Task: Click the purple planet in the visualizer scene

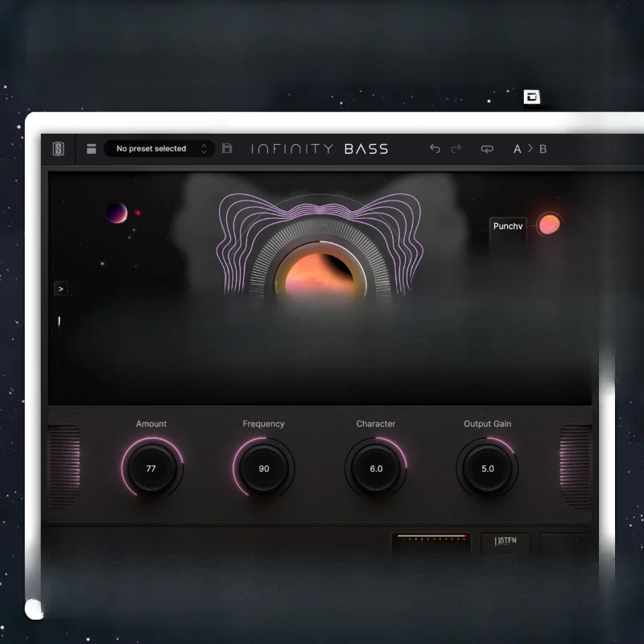Action: coord(117,213)
